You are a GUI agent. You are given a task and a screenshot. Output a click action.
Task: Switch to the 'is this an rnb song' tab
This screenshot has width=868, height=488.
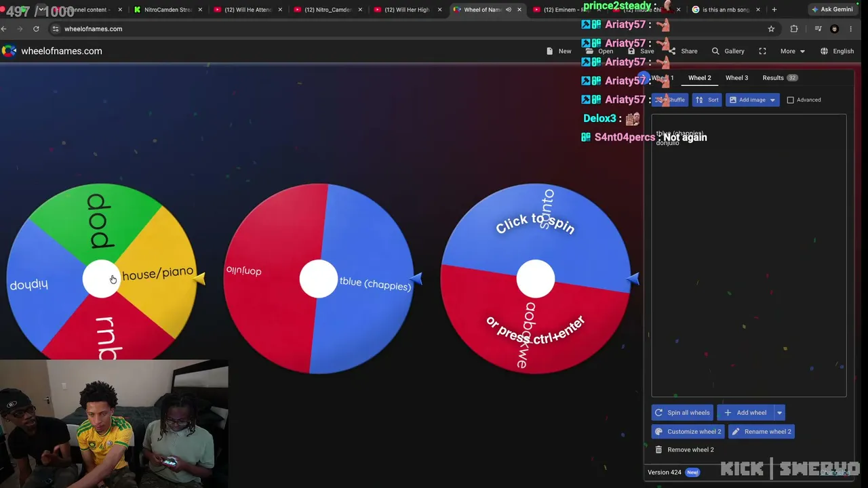coord(722,9)
